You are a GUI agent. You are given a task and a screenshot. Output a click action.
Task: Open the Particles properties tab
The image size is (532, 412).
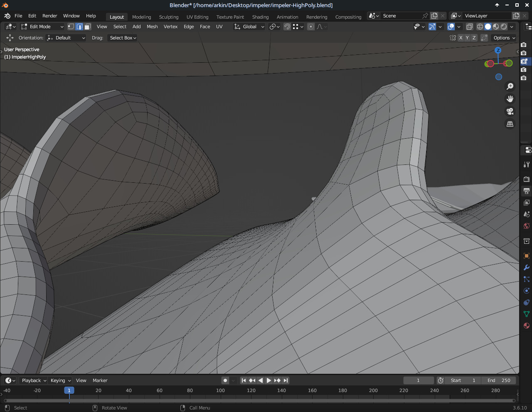click(x=527, y=279)
